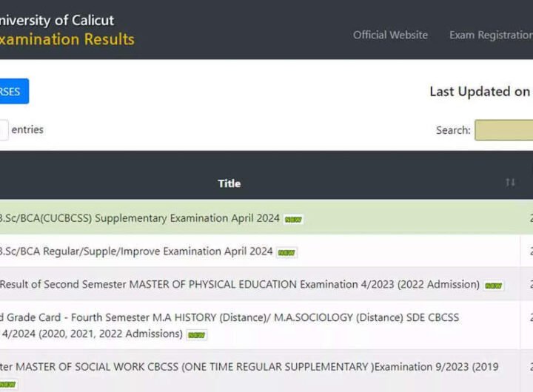Go to Exam Registration in navigation
The width and height of the screenshot is (533, 392).
pos(490,35)
